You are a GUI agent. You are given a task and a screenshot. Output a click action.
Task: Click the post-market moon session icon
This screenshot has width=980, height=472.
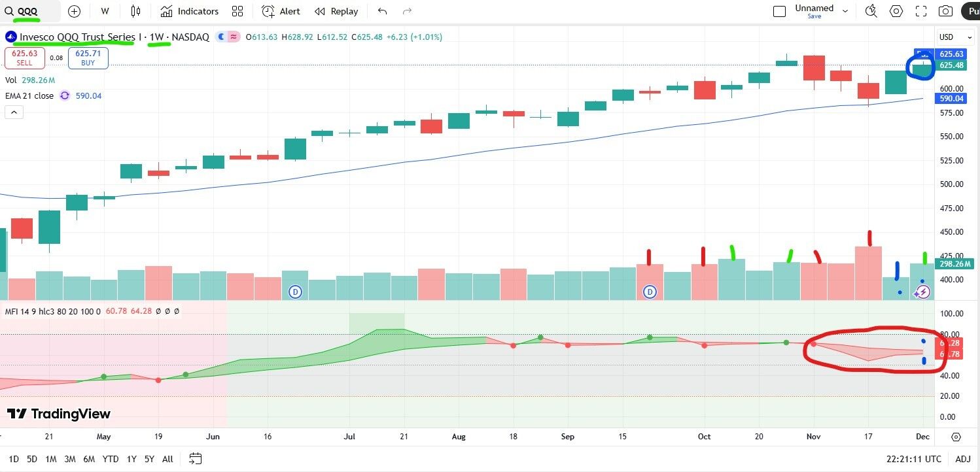[x=220, y=37]
